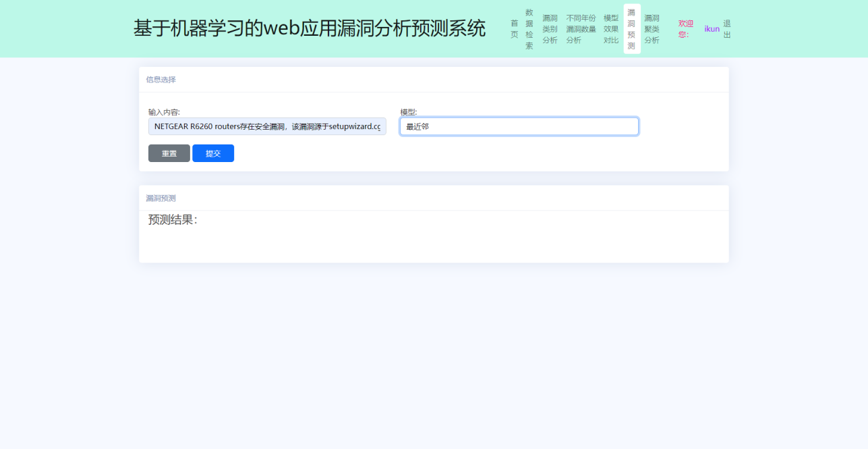This screenshot has height=449, width=868.
Task: Click the blue 提交 submit button
Action: [213, 153]
